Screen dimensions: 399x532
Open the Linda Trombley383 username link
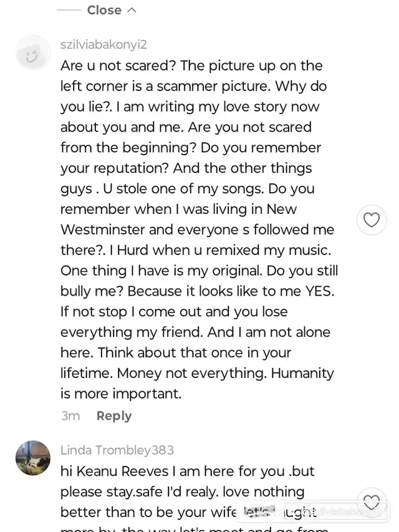(x=117, y=450)
